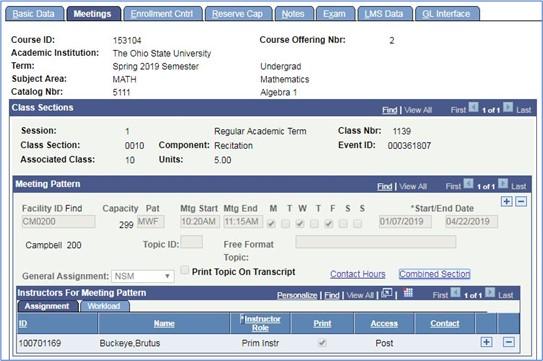Screen dimensions: 543x361
Task: Add a new meeting pattern row
Action: tap(506, 201)
